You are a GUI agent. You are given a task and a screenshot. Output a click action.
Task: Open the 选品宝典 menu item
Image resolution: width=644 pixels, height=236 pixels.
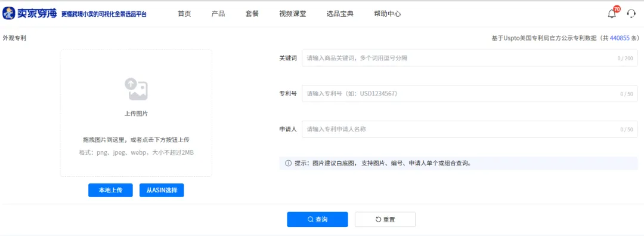[340, 14]
